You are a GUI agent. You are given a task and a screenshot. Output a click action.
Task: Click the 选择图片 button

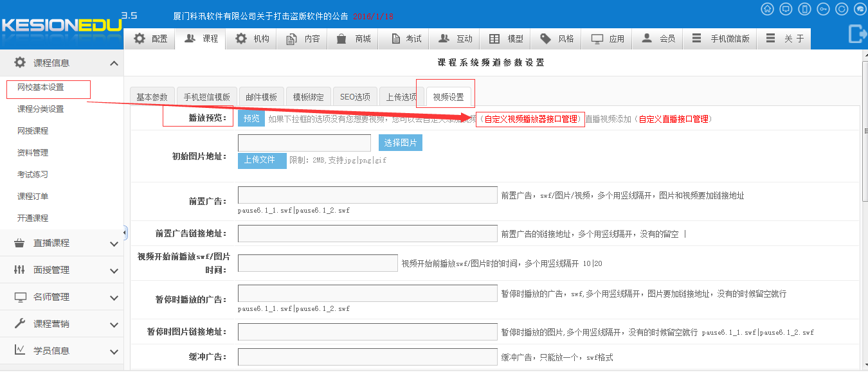(x=400, y=143)
